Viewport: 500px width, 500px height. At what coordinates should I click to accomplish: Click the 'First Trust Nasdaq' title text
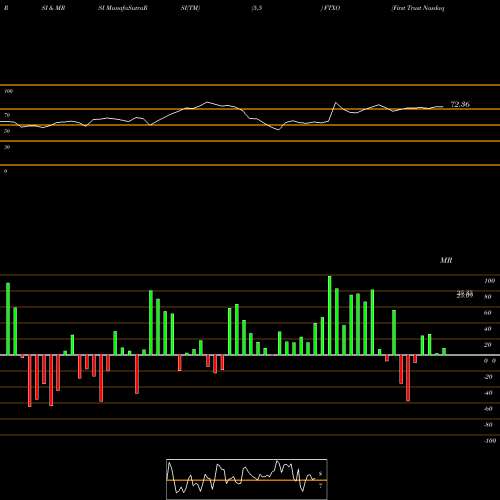[418, 8]
